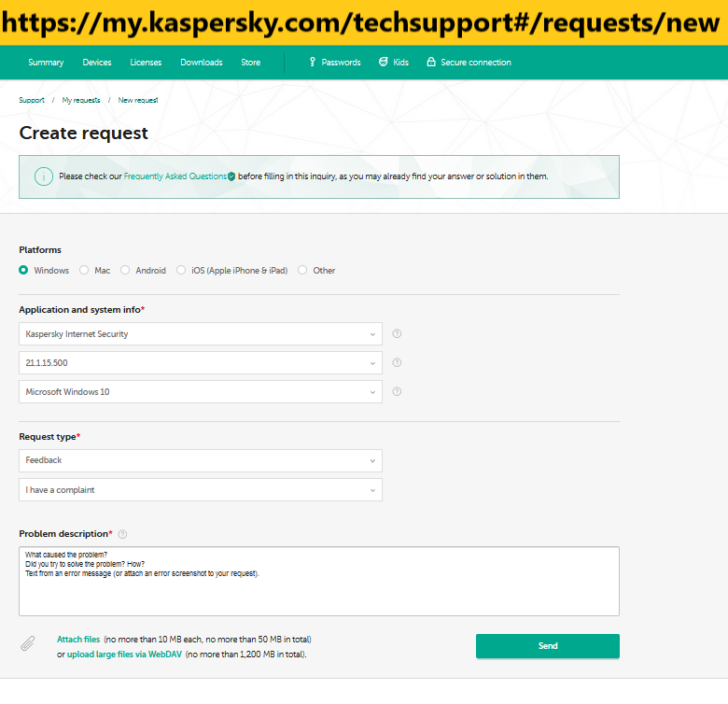Open the Licenses tab
The width and height of the screenshot is (728, 704).
point(146,63)
